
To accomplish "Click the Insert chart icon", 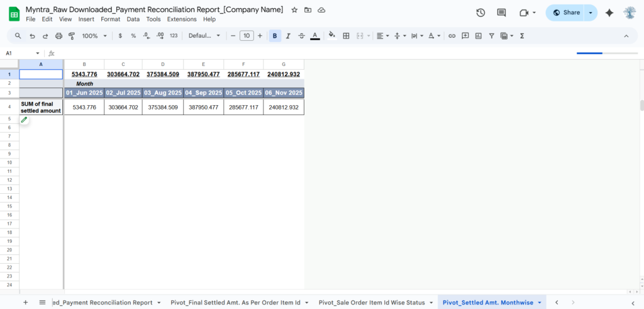I will pyautogui.click(x=479, y=36).
